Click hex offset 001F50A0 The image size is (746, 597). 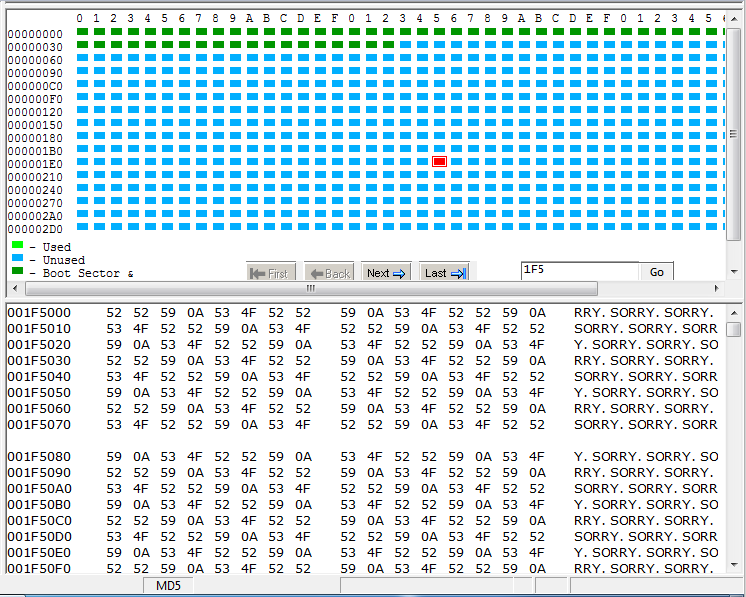tap(39, 489)
